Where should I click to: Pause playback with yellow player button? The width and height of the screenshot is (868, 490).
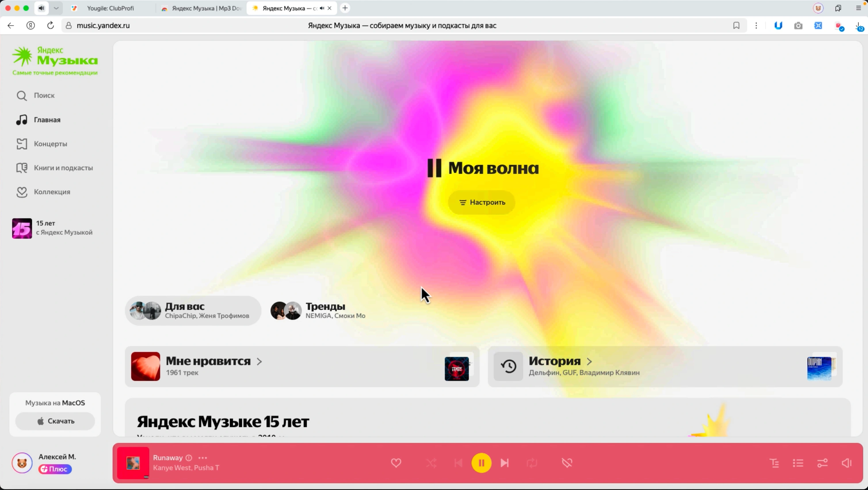[481, 463]
